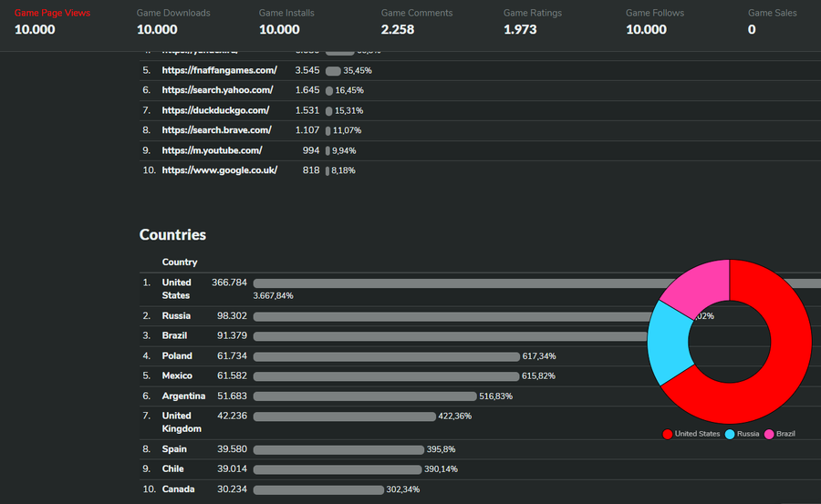Open the Game Installs tab

(x=286, y=22)
